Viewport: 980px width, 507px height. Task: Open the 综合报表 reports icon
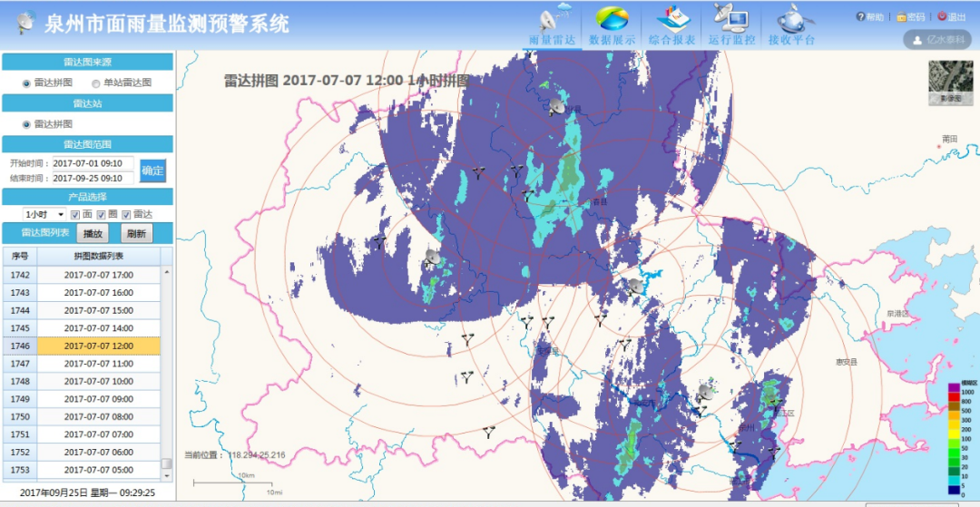coord(672,19)
